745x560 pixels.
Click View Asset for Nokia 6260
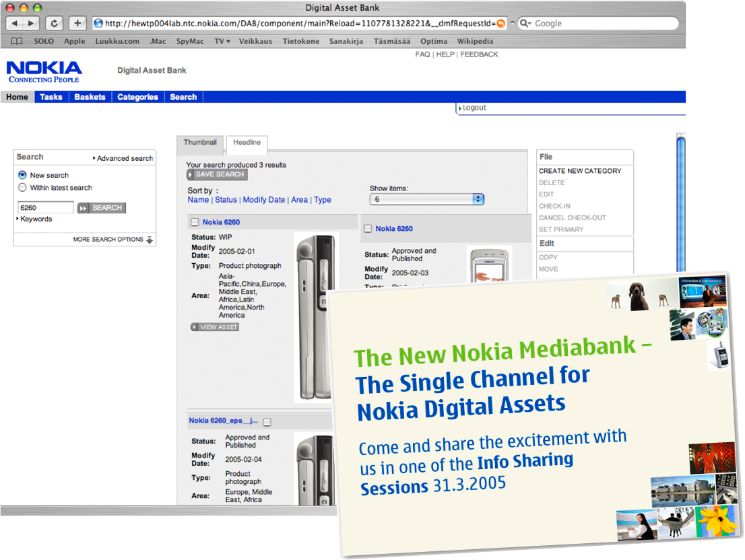click(x=215, y=327)
